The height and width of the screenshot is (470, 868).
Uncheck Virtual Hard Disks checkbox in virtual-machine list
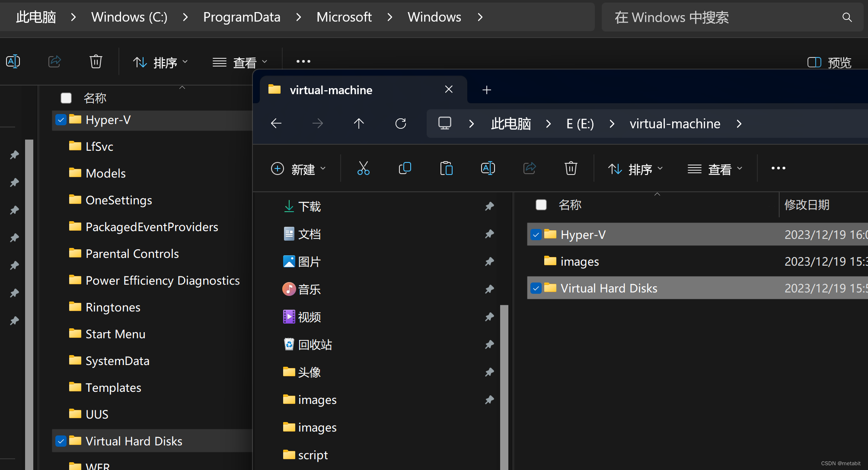click(536, 288)
